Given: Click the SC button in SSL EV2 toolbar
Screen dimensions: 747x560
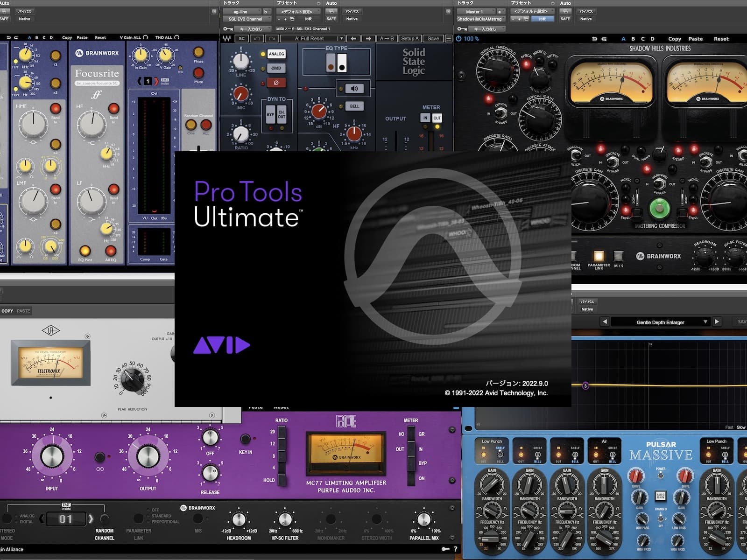Looking at the screenshot, I should point(242,39).
